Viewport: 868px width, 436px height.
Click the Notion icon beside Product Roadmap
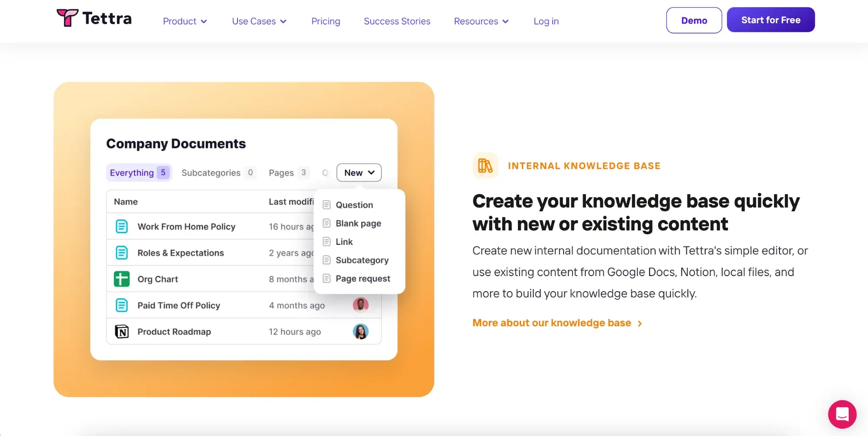(122, 332)
